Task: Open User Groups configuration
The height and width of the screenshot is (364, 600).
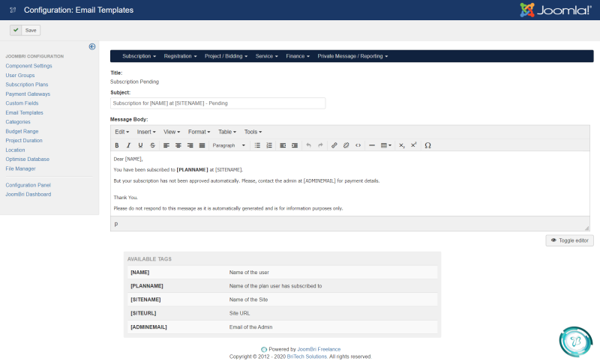Action: click(20, 75)
